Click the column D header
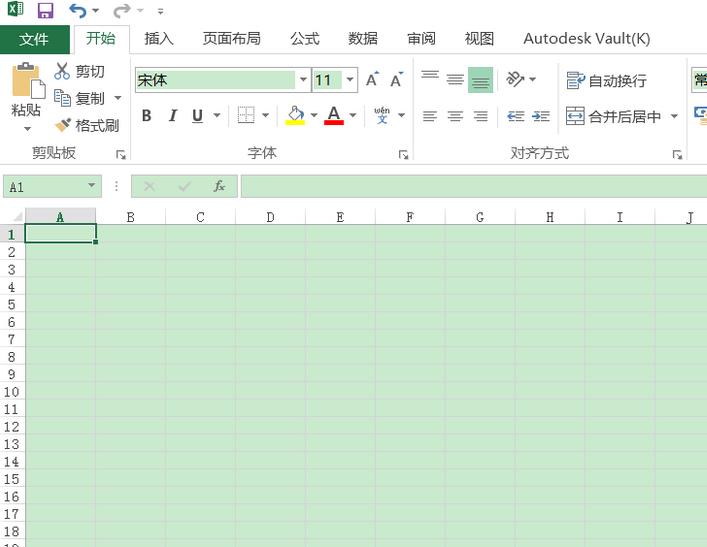 270,217
